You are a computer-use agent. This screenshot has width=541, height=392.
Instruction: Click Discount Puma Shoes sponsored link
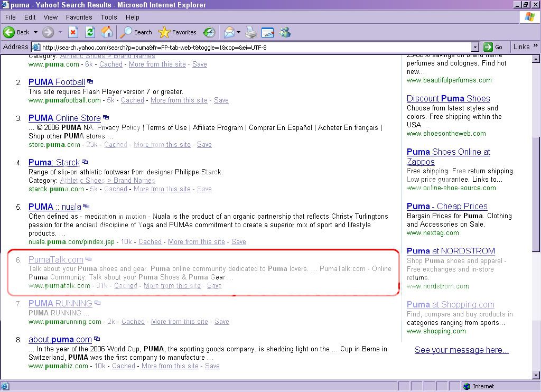pyautogui.click(x=448, y=98)
